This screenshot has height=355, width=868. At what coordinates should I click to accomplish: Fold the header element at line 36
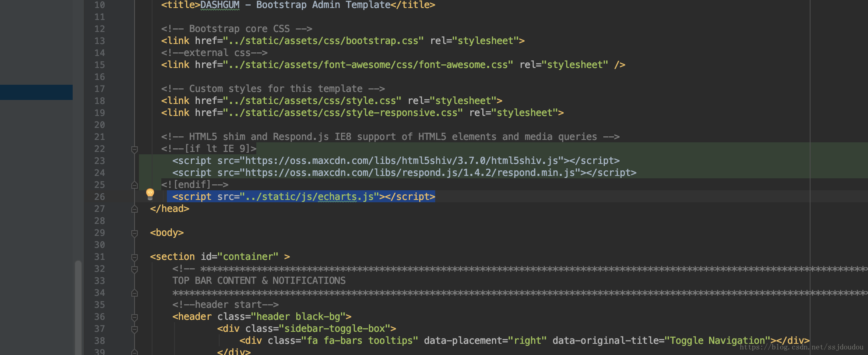135,317
